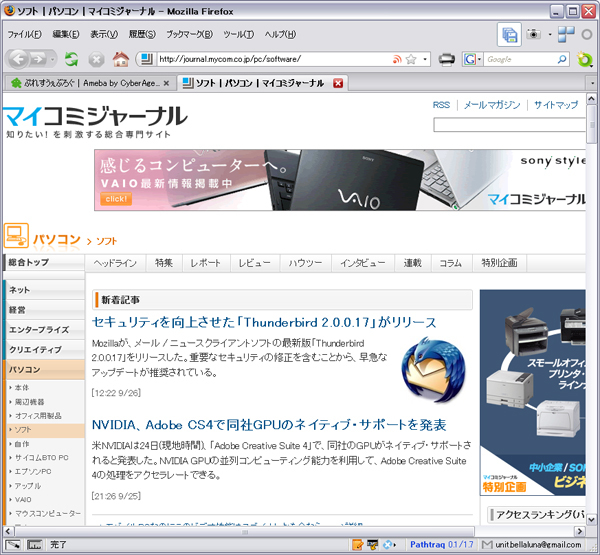Click the orange notepad status bar icon

357,544
